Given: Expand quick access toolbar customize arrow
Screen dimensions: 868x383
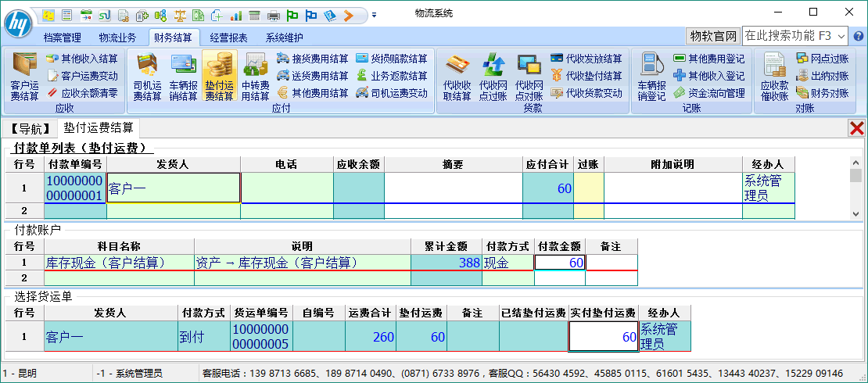Looking at the screenshot, I should coord(374,15).
